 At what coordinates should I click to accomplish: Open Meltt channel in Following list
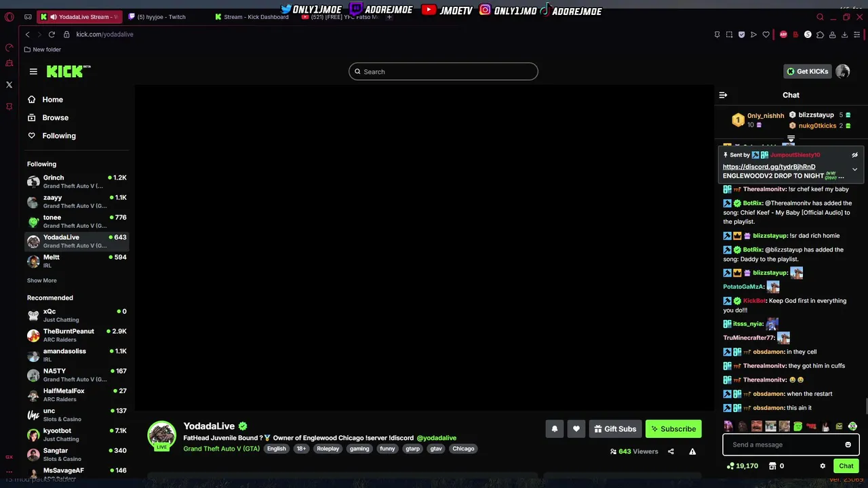[x=77, y=261]
